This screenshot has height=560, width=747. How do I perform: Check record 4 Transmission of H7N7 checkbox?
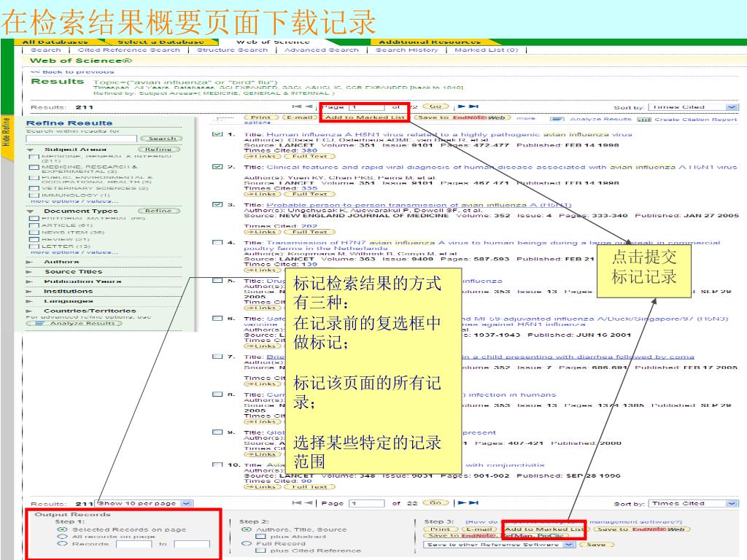[217, 242]
